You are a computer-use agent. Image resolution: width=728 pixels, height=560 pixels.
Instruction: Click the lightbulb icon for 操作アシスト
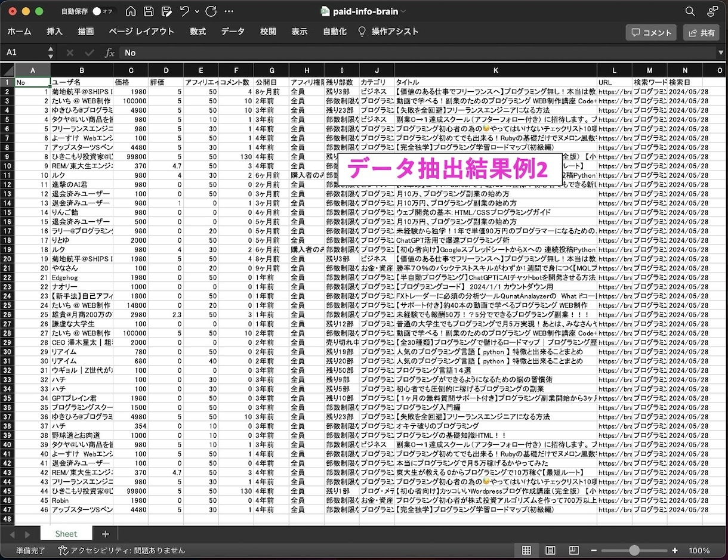[x=362, y=32]
